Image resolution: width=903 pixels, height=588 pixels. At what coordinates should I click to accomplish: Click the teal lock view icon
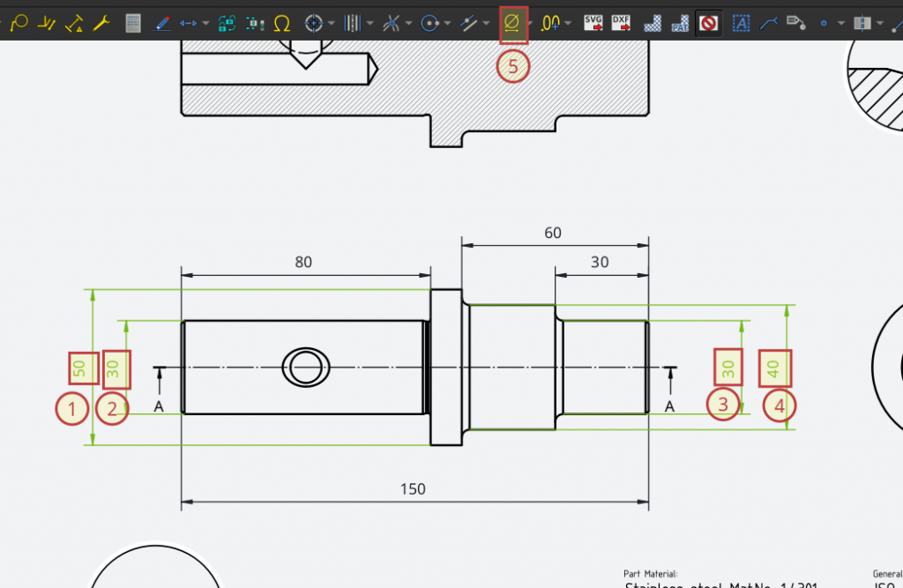tap(227, 23)
